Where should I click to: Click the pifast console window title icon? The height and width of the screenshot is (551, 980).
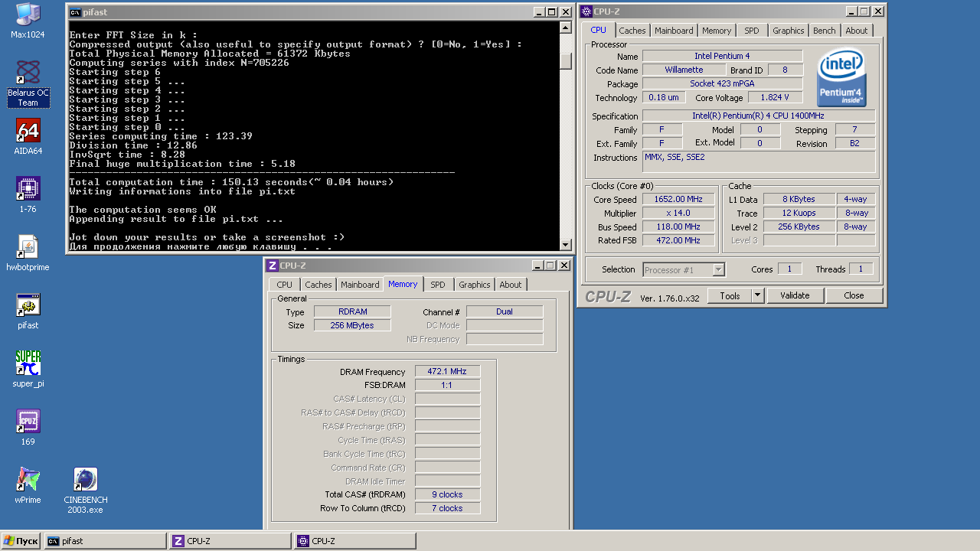75,11
